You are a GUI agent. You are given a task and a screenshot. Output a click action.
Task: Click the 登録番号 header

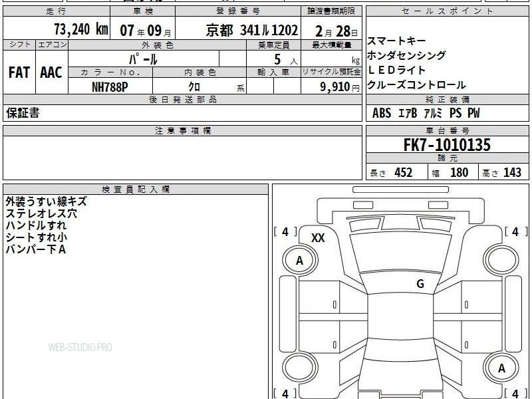(238, 11)
